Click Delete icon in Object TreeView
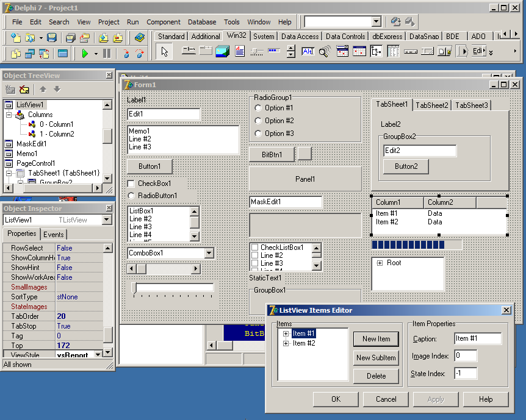Image resolution: width=526 pixels, height=420 pixels. (x=24, y=89)
